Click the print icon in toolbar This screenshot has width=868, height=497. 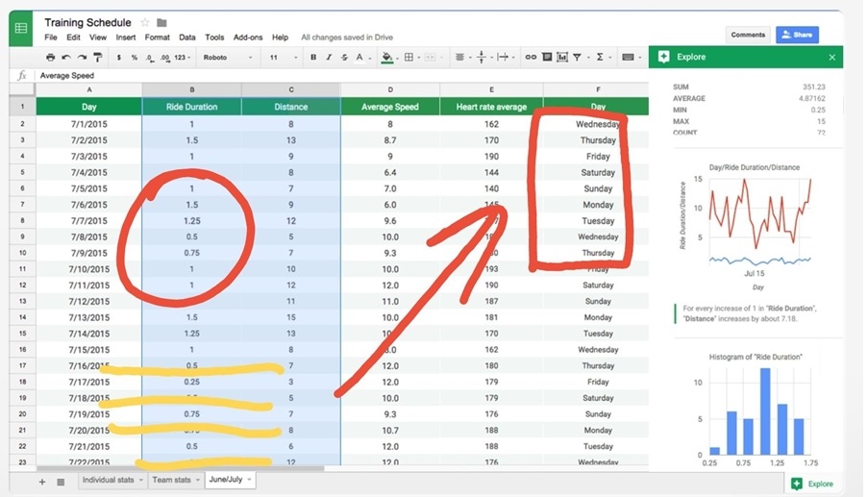tap(51, 58)
